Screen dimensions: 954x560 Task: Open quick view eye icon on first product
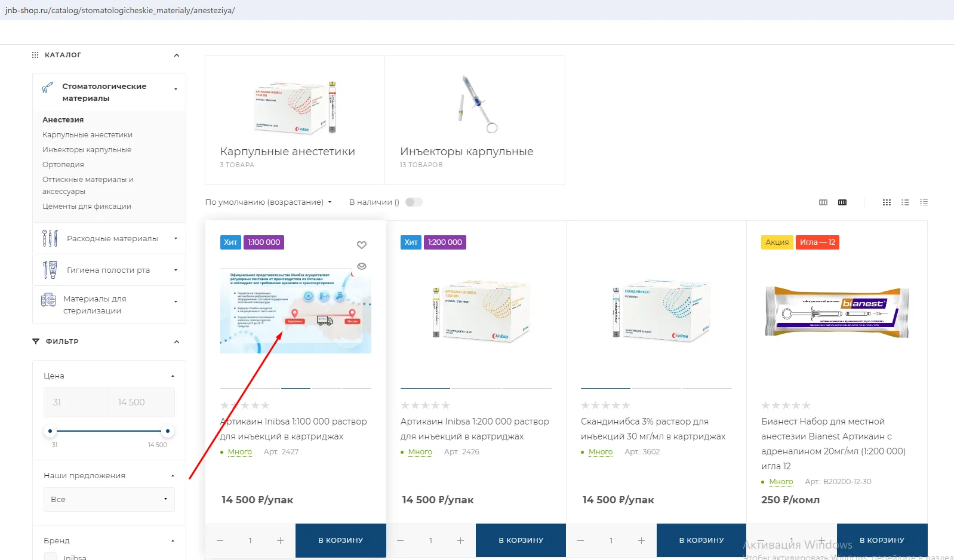click(x=362, y=266)
